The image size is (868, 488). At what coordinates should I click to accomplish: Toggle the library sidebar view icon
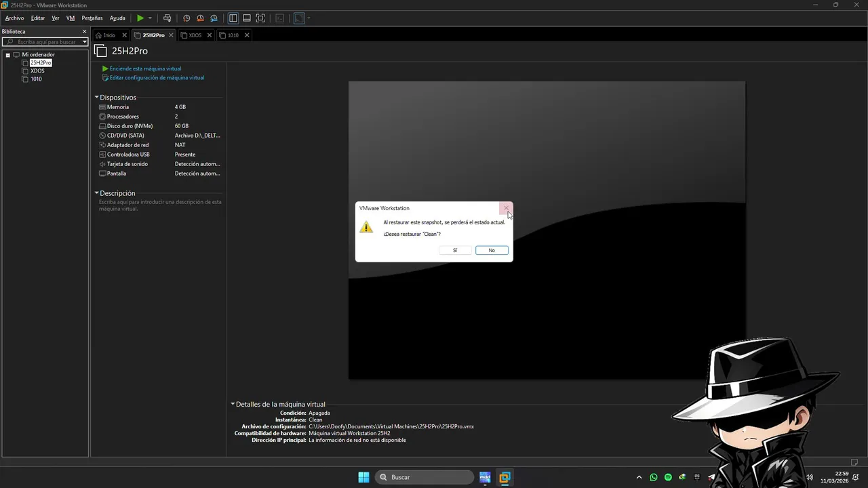click(233, 18)
